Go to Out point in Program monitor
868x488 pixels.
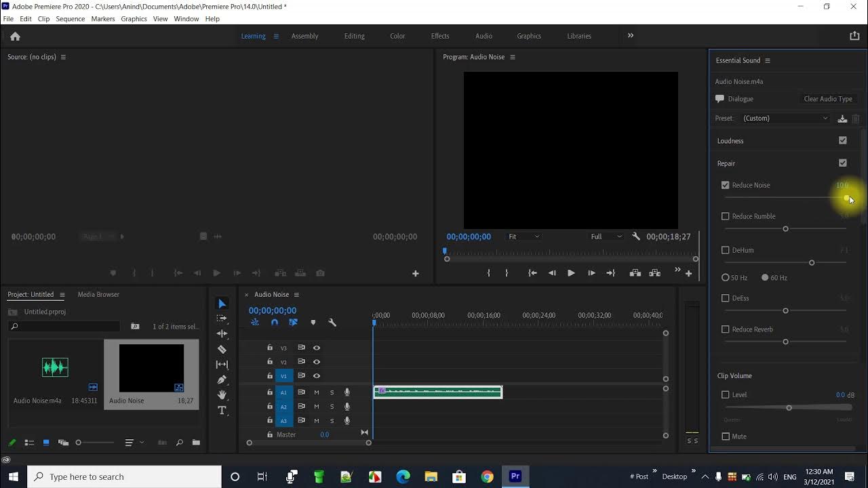(611, 273)
